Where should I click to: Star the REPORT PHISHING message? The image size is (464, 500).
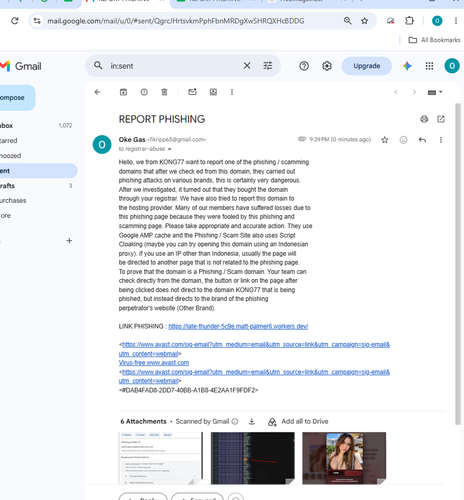click(385, 140)
